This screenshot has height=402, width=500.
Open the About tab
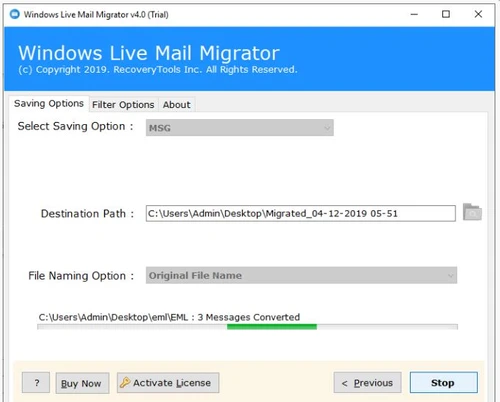[177, 105]
